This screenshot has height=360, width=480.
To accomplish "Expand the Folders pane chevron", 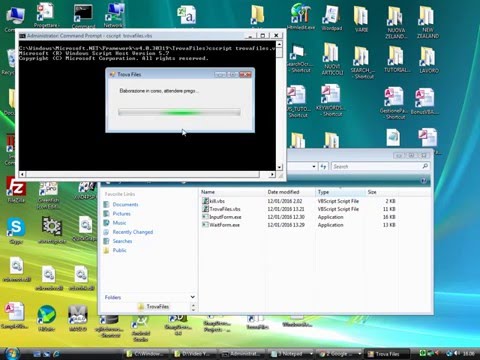I will pyautogui.click(x=192, y=297).
